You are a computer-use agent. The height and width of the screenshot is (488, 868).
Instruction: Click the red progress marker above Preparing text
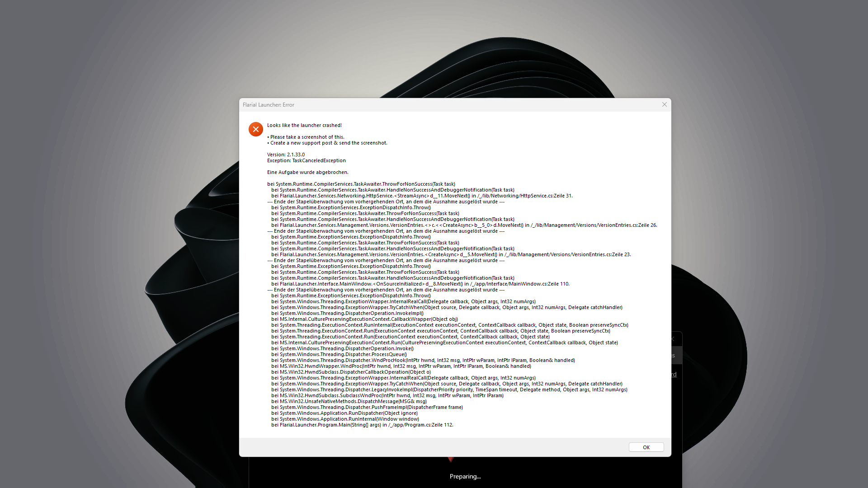[451, 460]
